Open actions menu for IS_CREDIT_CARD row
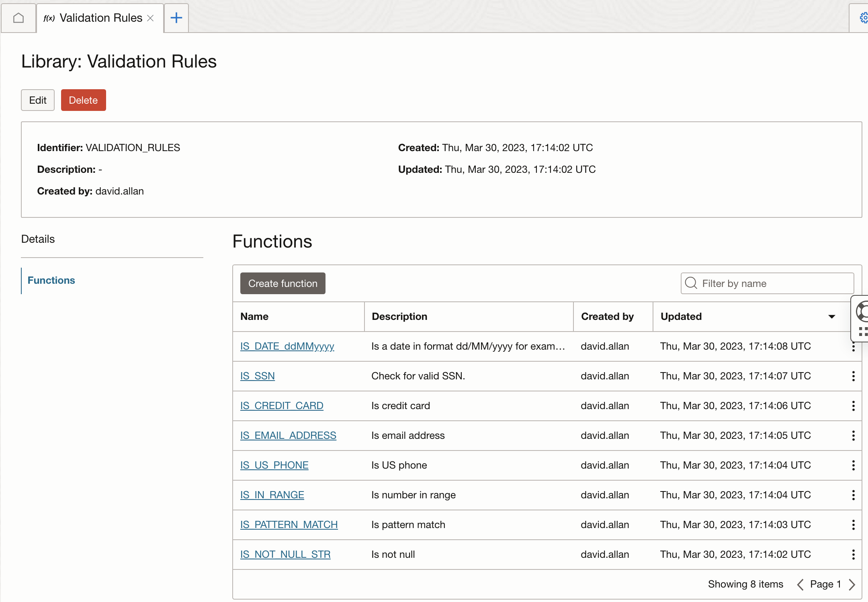The width and height of the screenshot is (868, 602). click(x=853, y=406)
